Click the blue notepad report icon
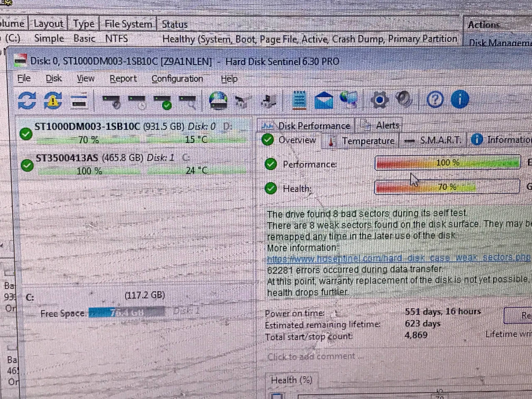This screenshot has width=532, height=399. 299,100
